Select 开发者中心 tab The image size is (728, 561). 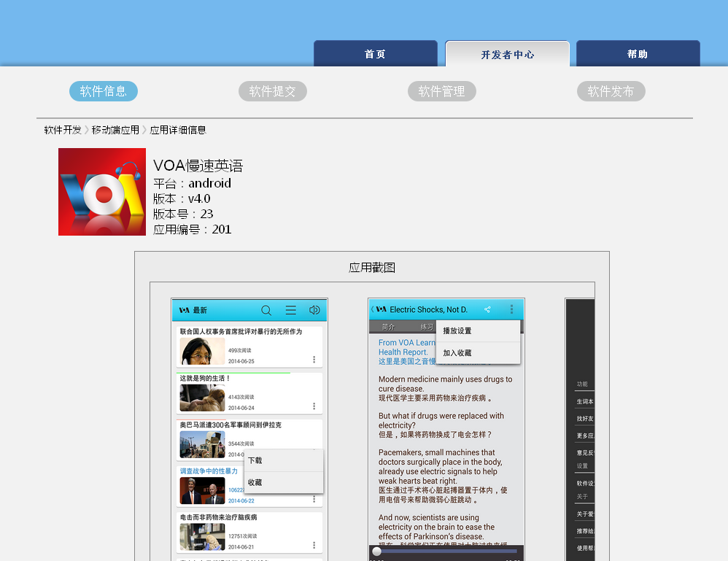click(x=507, y=55)
